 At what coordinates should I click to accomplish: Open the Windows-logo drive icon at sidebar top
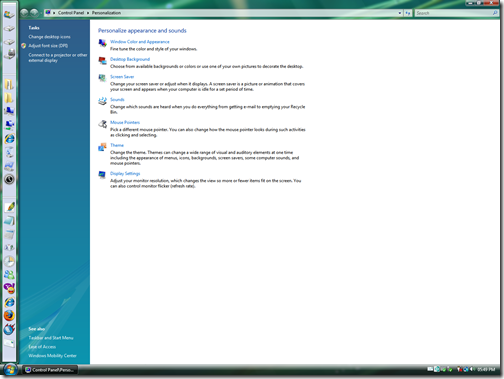[9, 15]
